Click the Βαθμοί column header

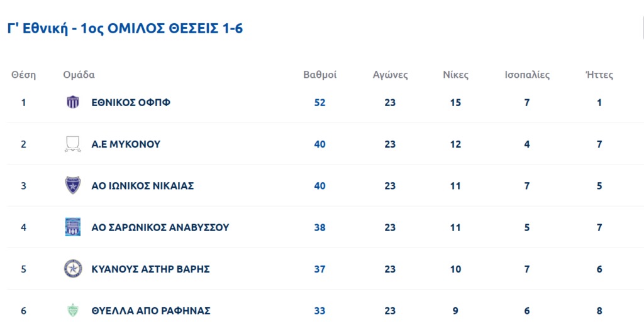click(x=320, y=75)
